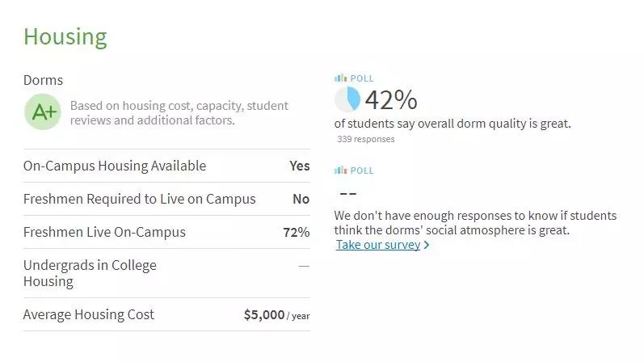Click the 42% poll result number

(x=391, y=99)
